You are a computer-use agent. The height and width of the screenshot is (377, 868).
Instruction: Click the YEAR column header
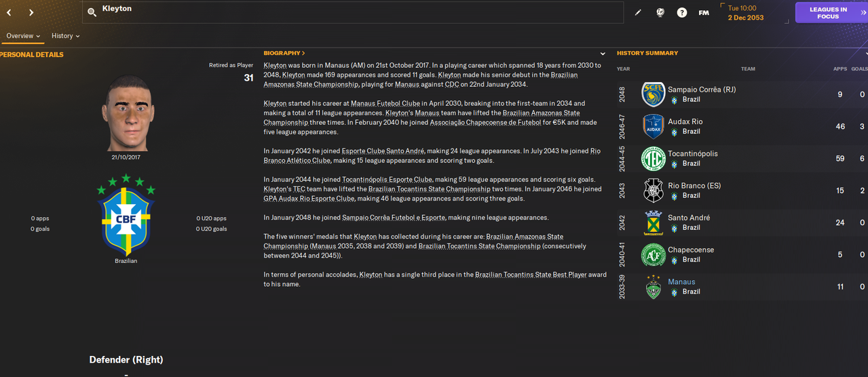(x=623, y=68)
